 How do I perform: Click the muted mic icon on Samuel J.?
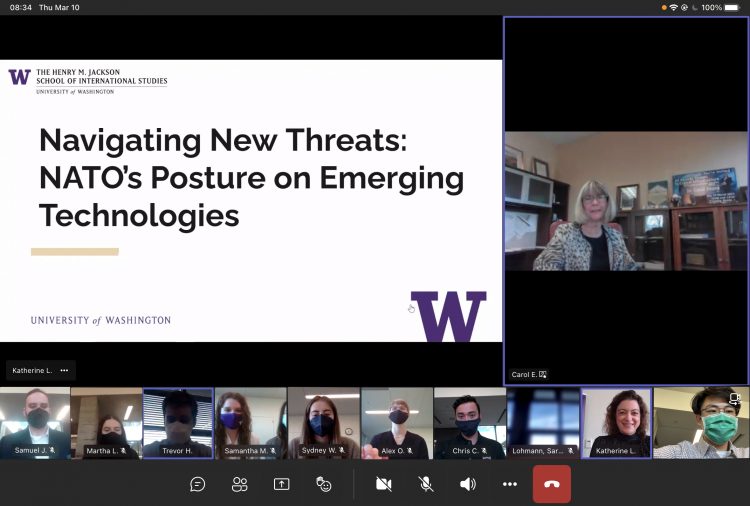tap(52, 451)
